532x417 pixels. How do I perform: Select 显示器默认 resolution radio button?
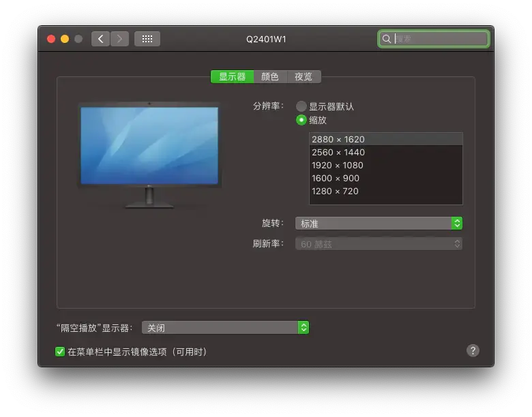[x=301, y=106]
